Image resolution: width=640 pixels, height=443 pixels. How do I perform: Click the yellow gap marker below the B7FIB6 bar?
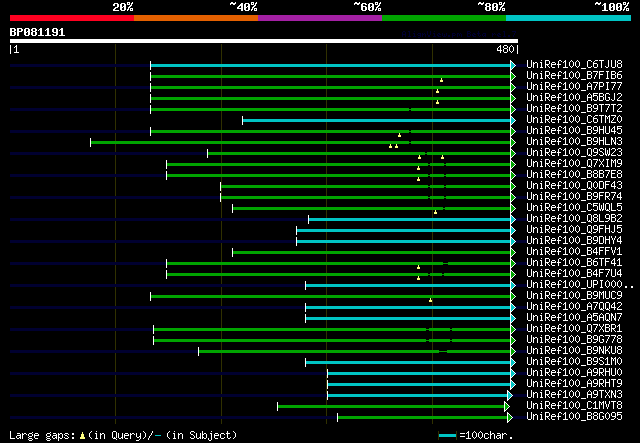coord(442,80)
